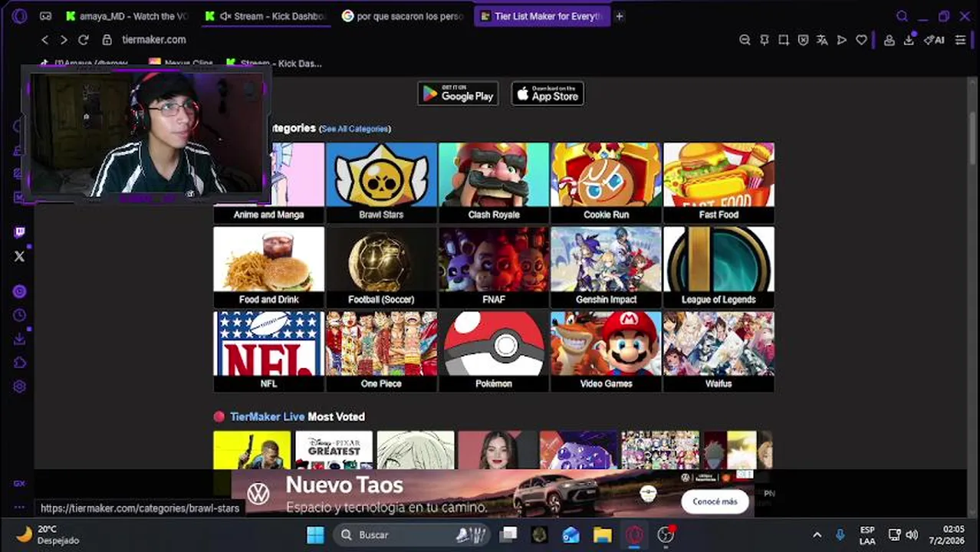Open the Football (Soccer) category
The height and width of the screenshot is (552, 980).
pos(381,267)
